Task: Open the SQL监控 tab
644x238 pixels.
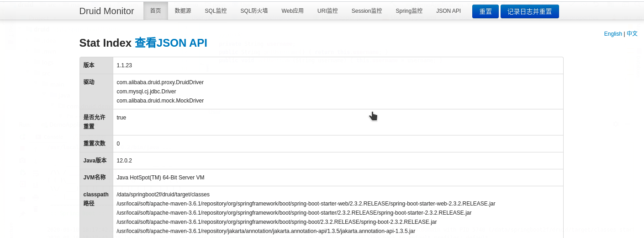Action: point(216,11)
